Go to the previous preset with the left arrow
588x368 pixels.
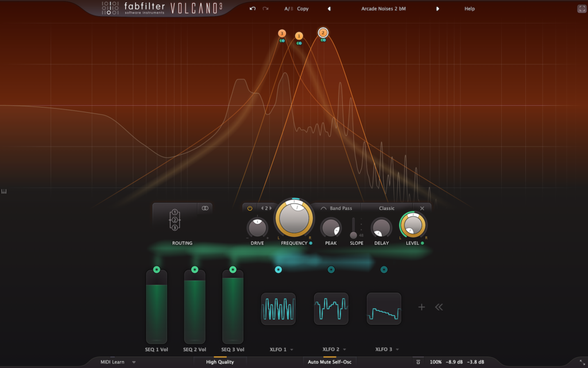tap(329, 9)
